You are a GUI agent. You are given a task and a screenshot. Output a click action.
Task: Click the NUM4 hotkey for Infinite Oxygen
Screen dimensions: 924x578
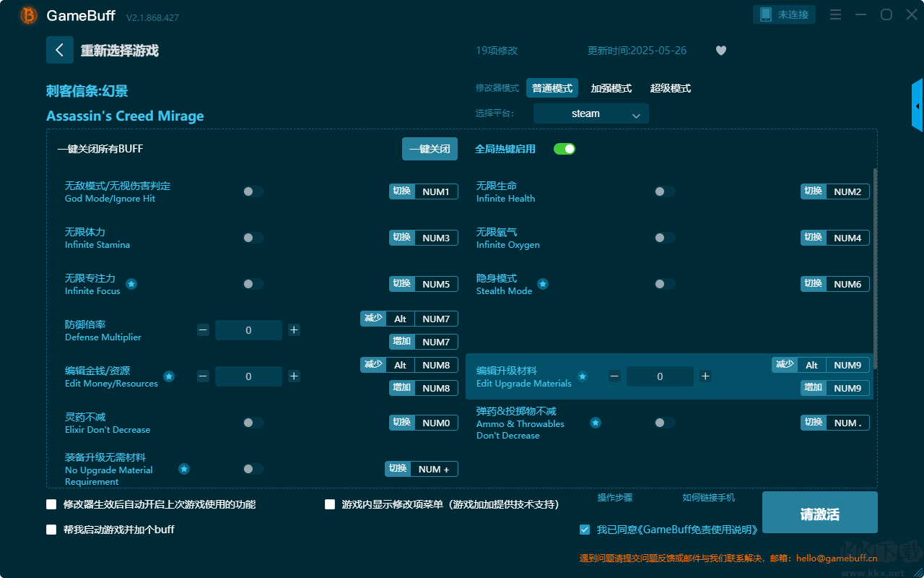847,238
